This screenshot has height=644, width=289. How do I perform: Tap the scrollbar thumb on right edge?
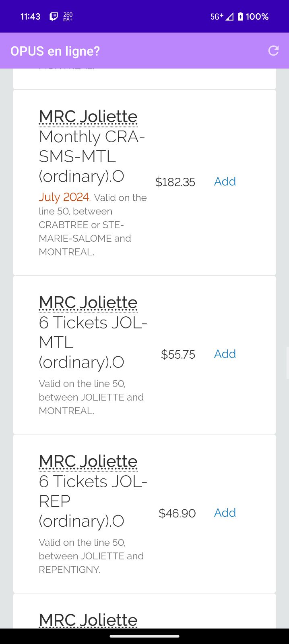pyautogui.click(x=287, y=363)
